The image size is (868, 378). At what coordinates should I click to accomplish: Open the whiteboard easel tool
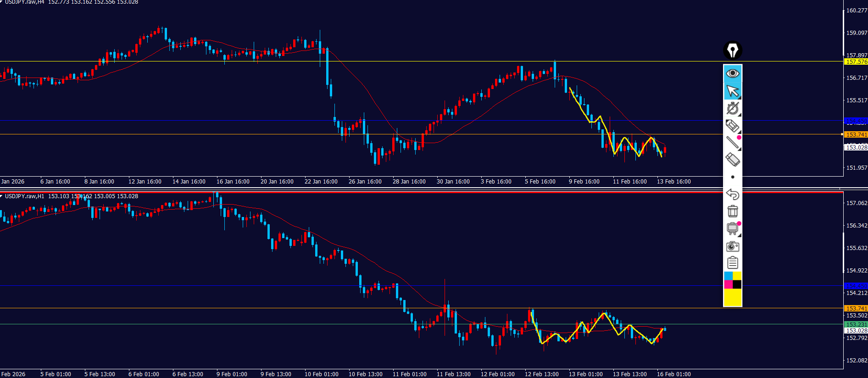(x=733, y=228)
